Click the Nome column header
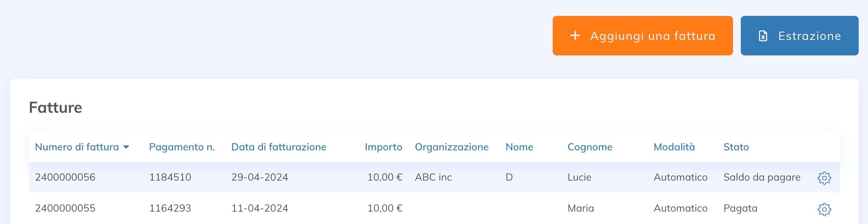Viewport: 868px width, 224px height. (519, 147)
